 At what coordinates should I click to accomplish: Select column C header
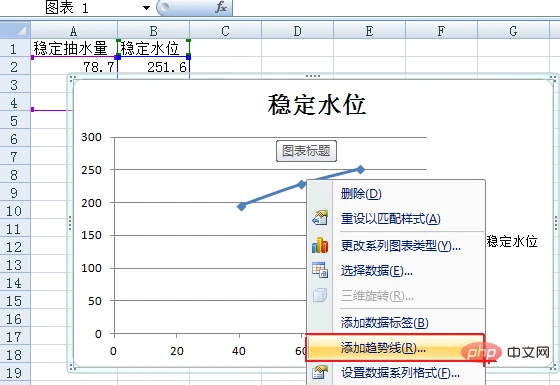tap(225, 30)
